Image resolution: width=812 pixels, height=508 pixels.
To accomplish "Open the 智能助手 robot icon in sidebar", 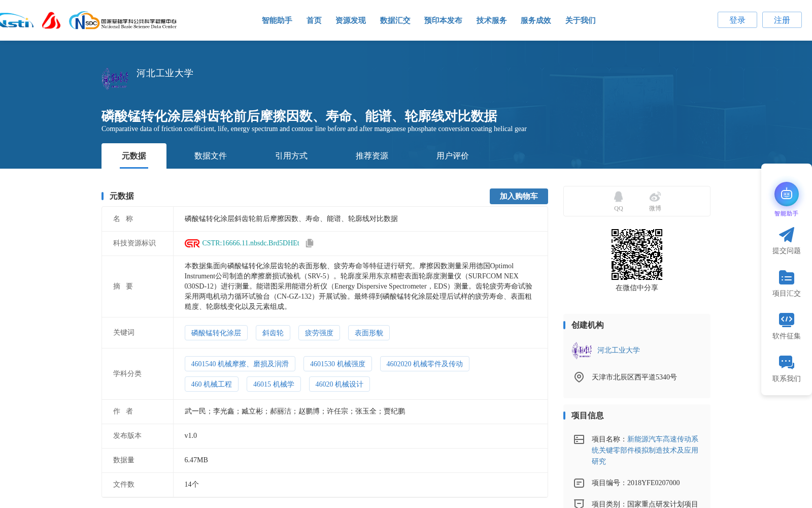I will tap(787, 194).
